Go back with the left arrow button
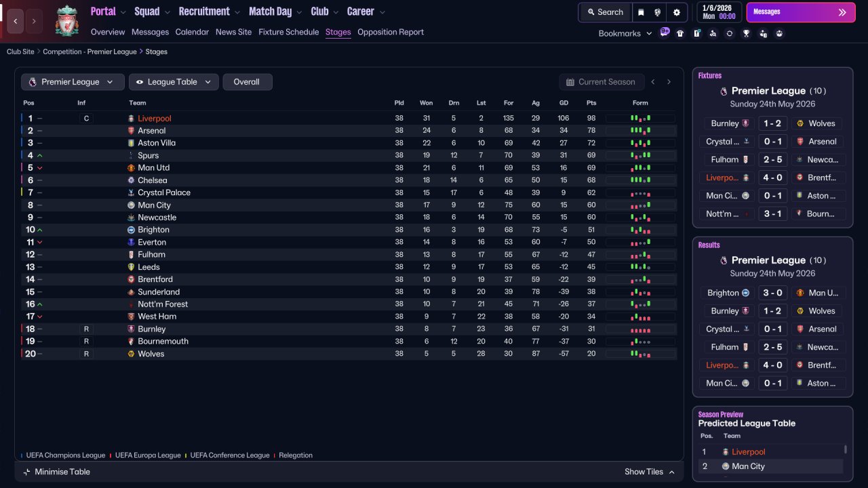868x488 pixels. click(16, 22)
